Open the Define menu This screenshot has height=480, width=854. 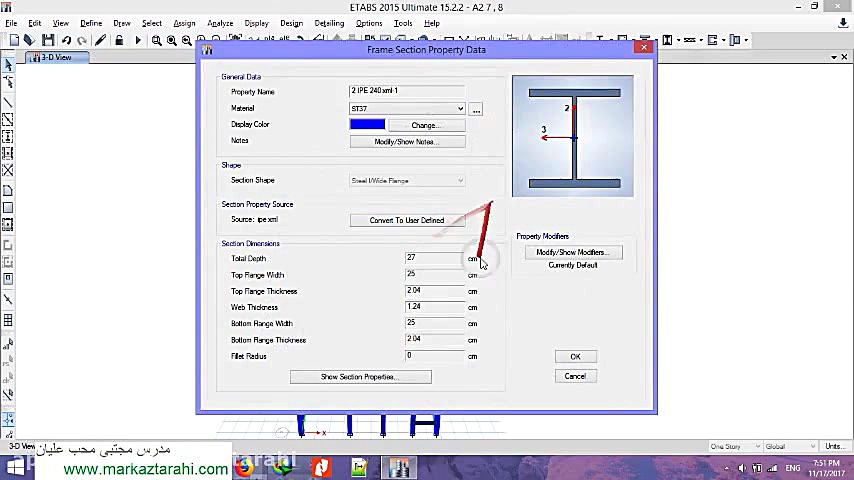pyautogui.click(x=91, y=23)
